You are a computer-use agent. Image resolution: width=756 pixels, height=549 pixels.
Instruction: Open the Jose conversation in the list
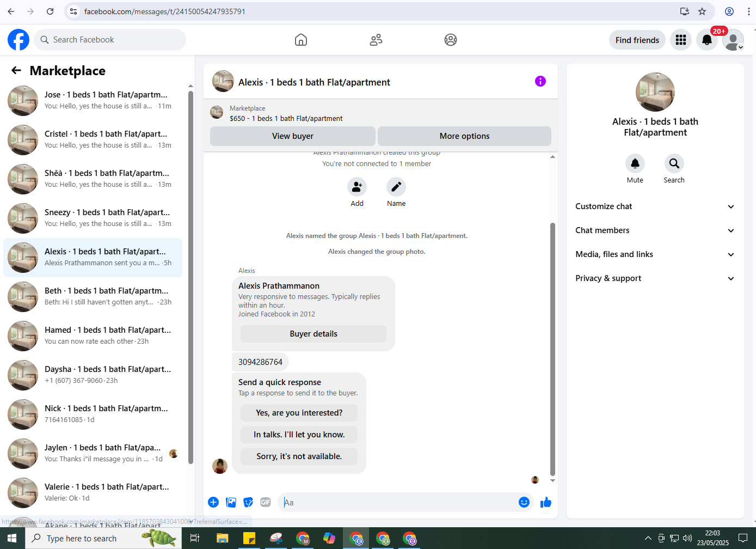tap(93, 100)
